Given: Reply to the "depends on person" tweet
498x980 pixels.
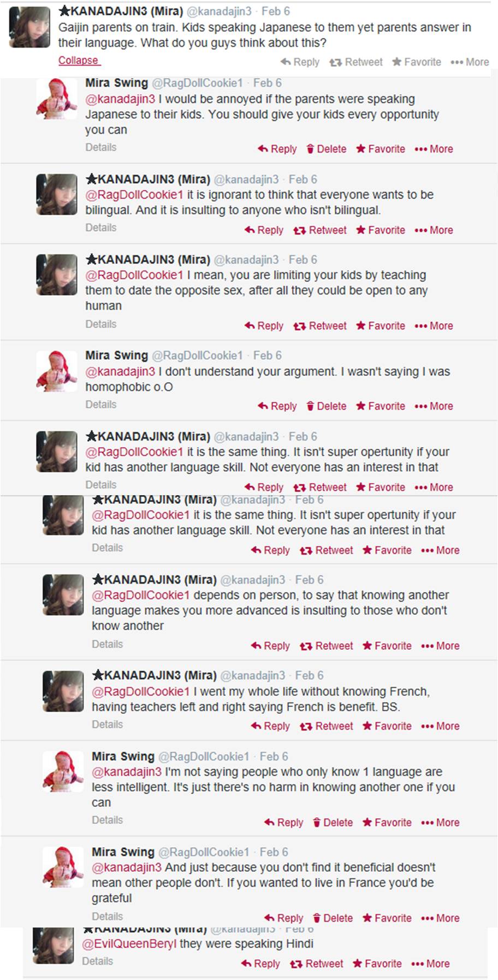Looking at the screenshot, I should pos(270,646).
